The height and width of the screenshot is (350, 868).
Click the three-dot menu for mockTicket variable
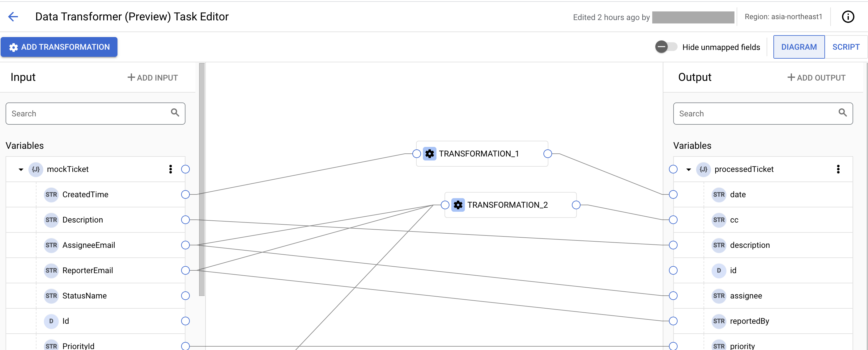point(171,169)
